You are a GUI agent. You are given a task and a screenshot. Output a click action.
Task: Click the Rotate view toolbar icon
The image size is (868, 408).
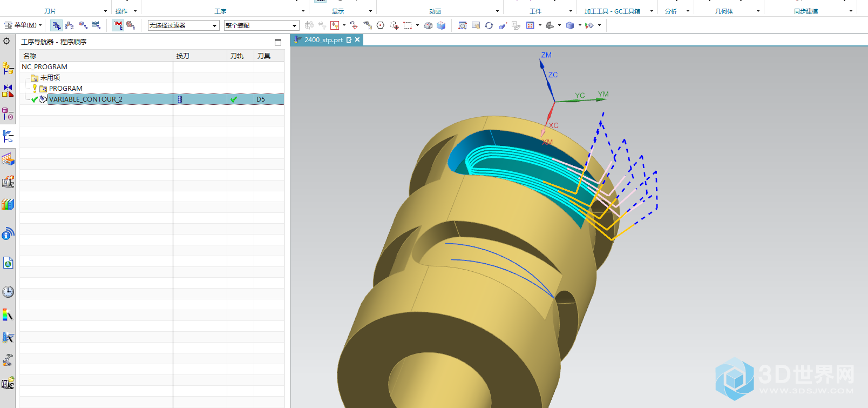point(489,25)
